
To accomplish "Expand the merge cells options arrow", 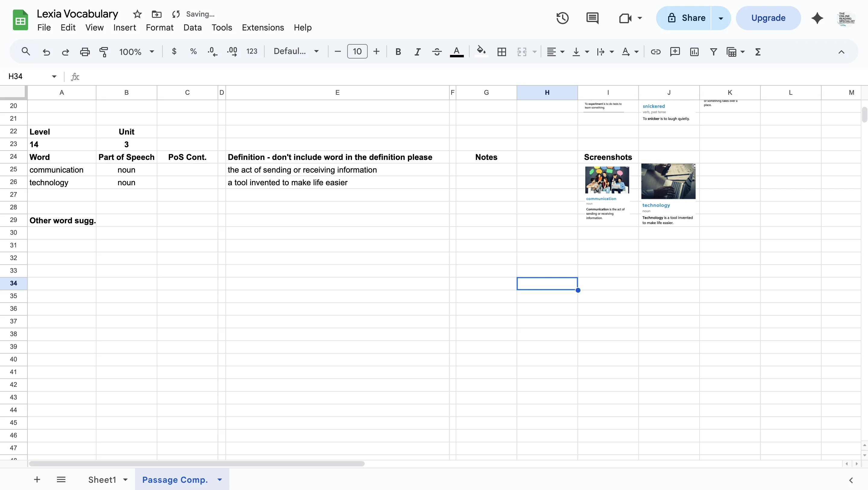I will tap(535, 51).
